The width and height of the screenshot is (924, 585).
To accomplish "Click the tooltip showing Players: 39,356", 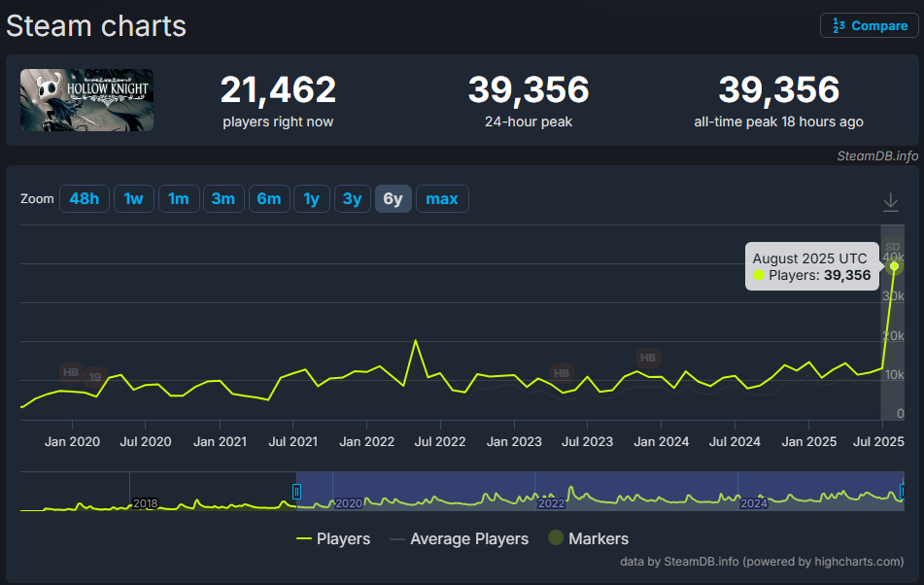I will click(812, 266).
